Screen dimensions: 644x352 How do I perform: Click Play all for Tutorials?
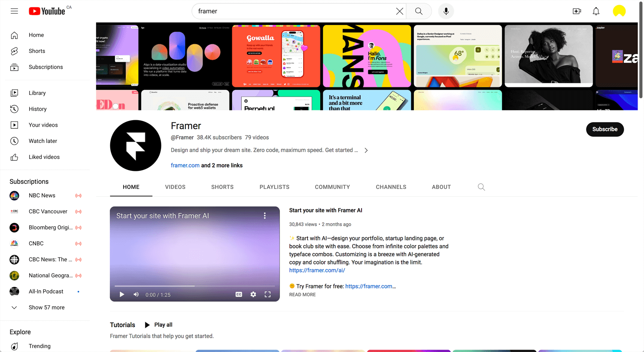point(158,325)
